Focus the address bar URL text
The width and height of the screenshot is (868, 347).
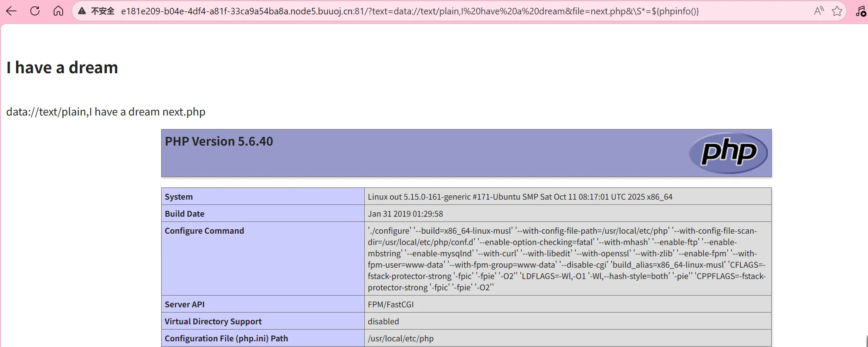pyautogui.click(x=410, y=11)
